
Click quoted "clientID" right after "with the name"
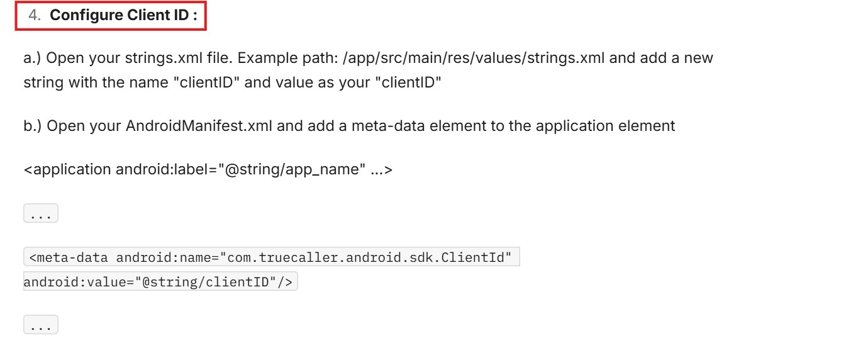[x=206, y=82]
